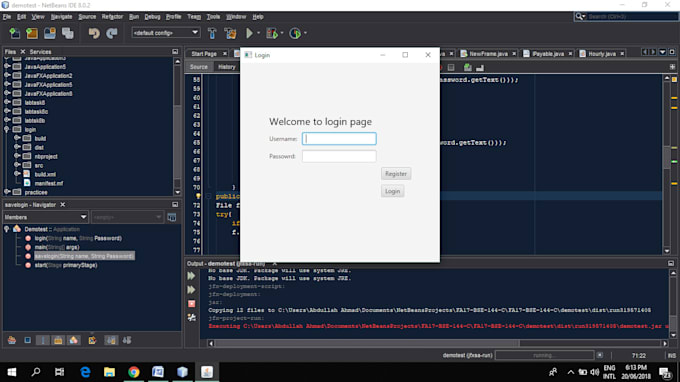Open the Tools menu

(213, 16)
